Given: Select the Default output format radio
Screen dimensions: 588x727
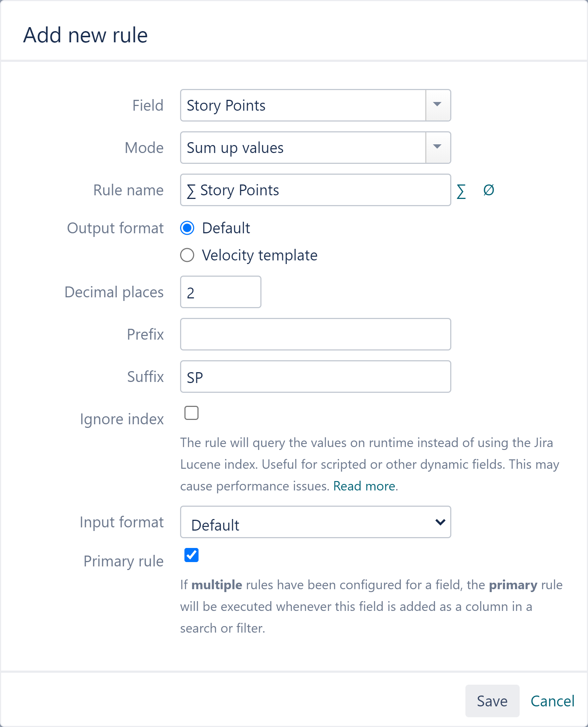Looking at the screenshot, I should pos(187,228).
